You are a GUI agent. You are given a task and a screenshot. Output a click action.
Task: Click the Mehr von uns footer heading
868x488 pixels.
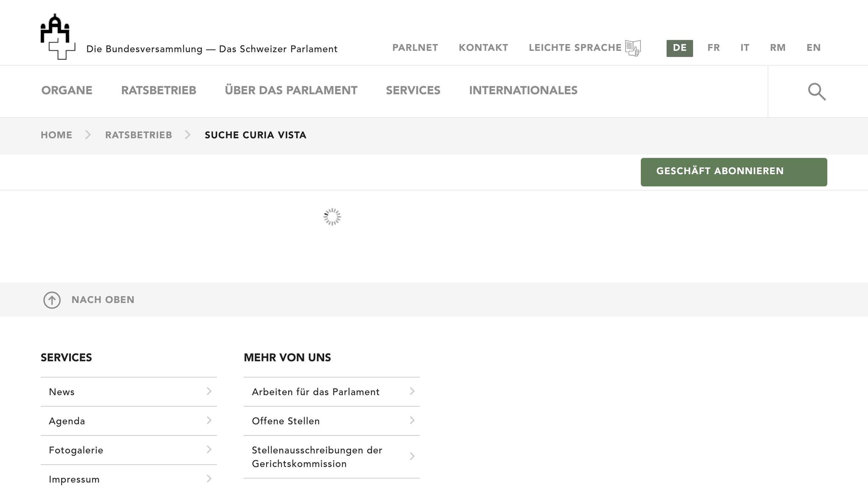tap(287, 358)
